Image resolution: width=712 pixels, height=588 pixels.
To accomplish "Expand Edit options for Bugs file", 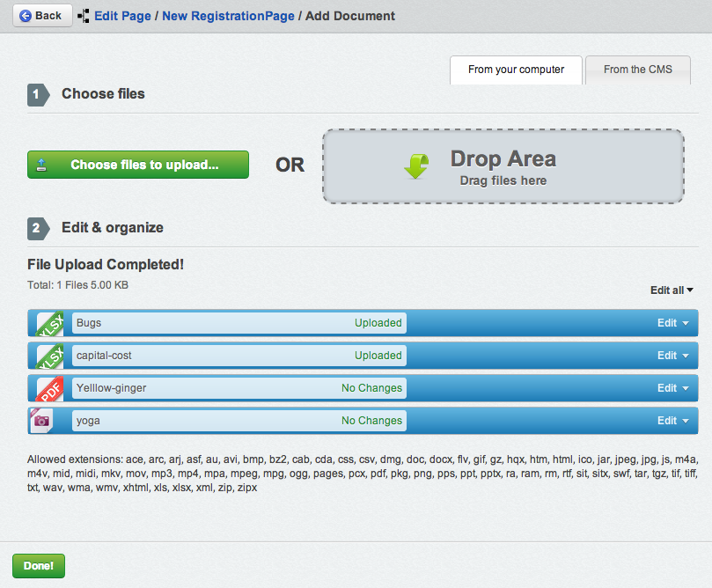I will [672, 323].
